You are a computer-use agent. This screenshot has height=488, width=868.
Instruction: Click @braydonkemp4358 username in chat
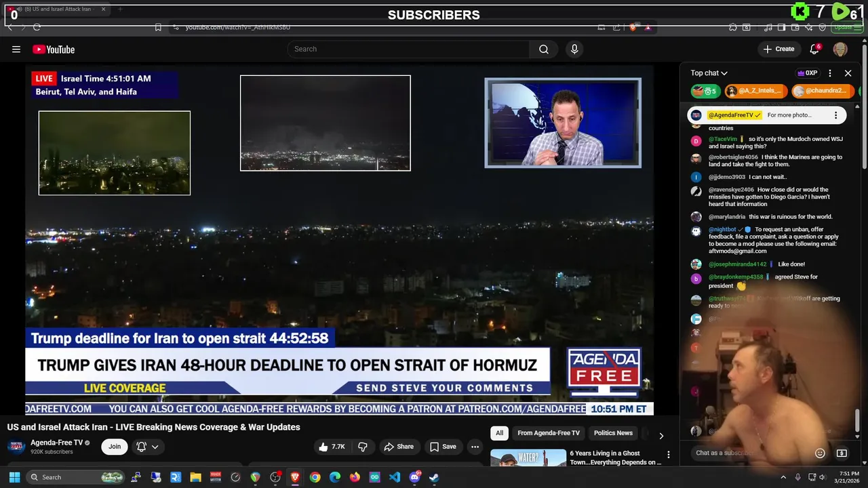[736, 277]
